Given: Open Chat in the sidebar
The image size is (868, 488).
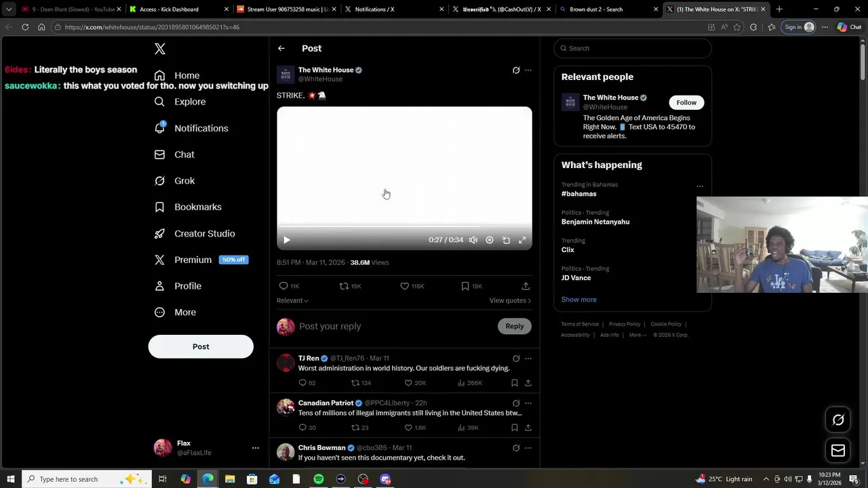Looking at the screenshot, I should point(174,155).
